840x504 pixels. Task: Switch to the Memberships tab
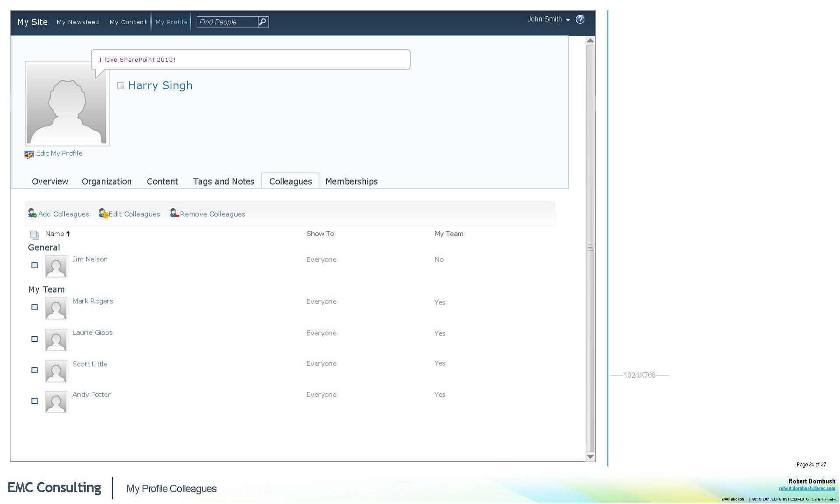(x=351, y=181)
